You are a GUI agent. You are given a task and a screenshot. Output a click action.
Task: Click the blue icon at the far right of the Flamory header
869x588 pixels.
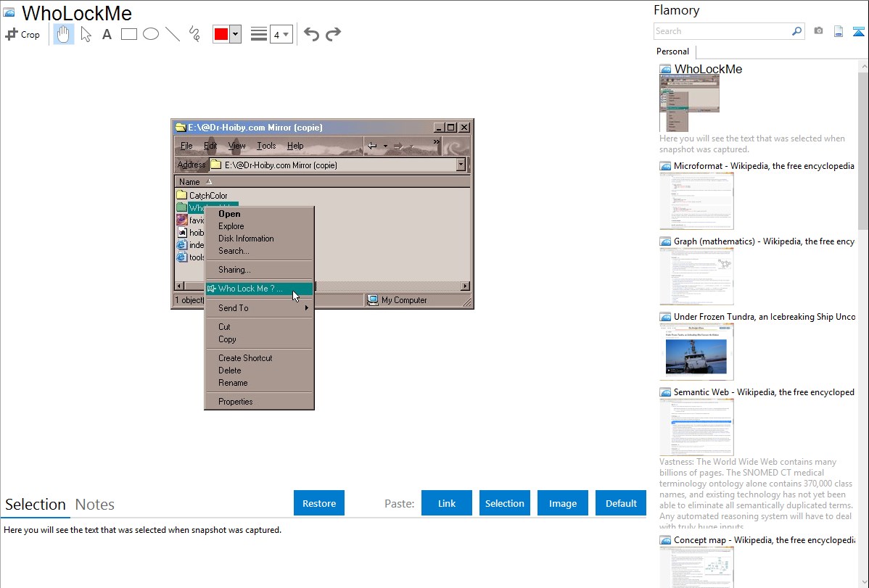point(858,31)
